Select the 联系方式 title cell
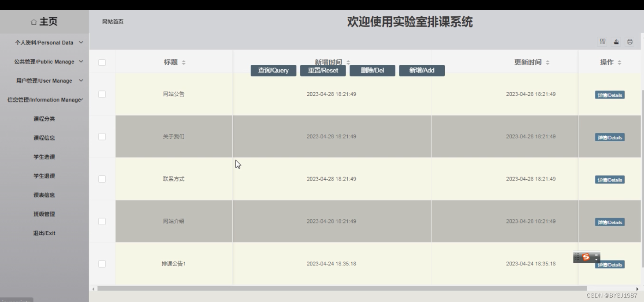Image resolution: width=644 pixels, height=302 pixels. click(174, 179)
